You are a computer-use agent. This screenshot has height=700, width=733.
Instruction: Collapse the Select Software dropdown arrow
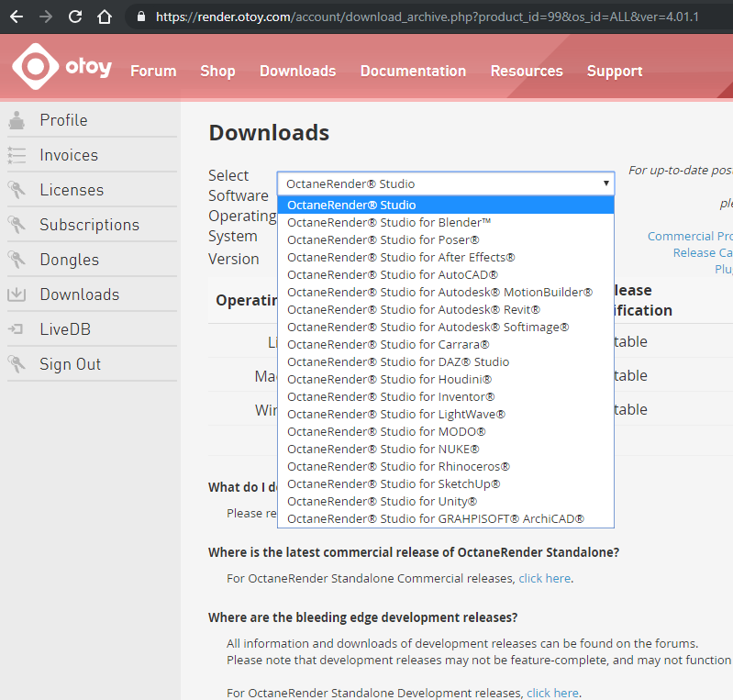605,183
